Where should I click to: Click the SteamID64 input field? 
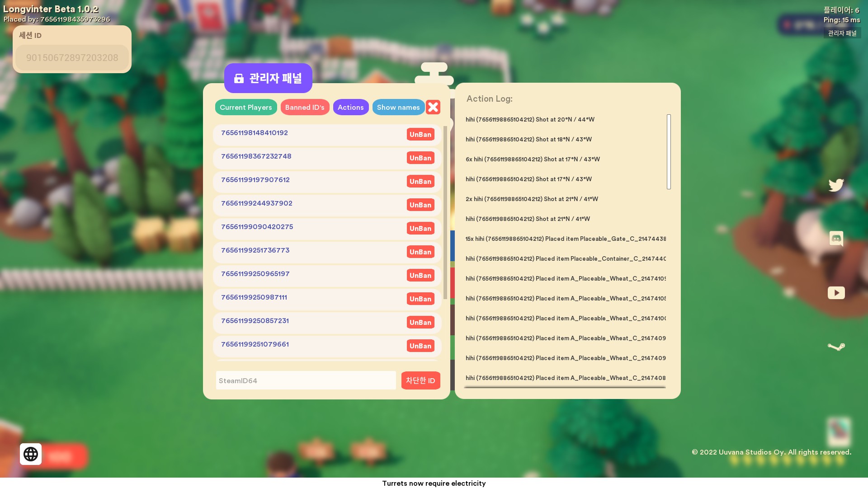pos(306,380)
